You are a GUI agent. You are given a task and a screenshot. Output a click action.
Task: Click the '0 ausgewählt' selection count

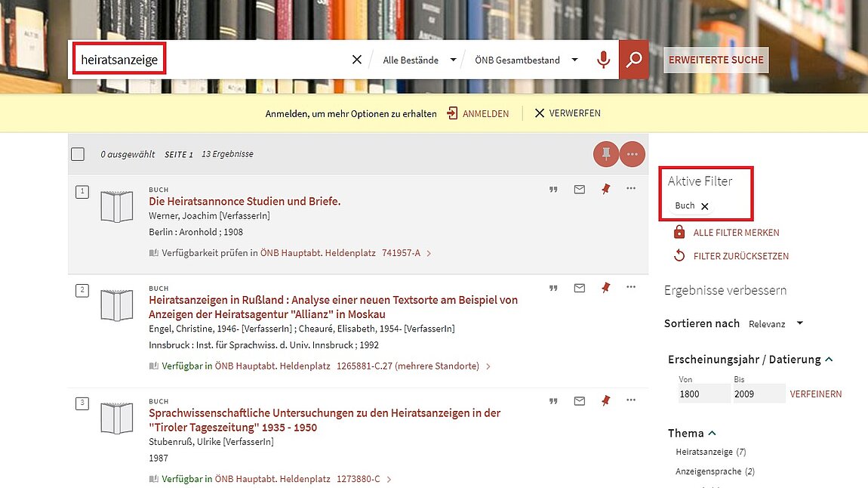point(128,155)
